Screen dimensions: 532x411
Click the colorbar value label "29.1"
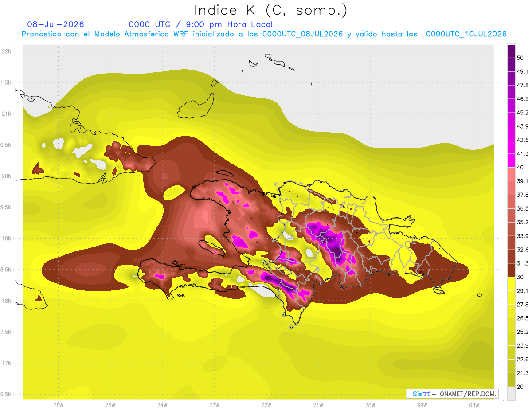[x=523, y=291]
